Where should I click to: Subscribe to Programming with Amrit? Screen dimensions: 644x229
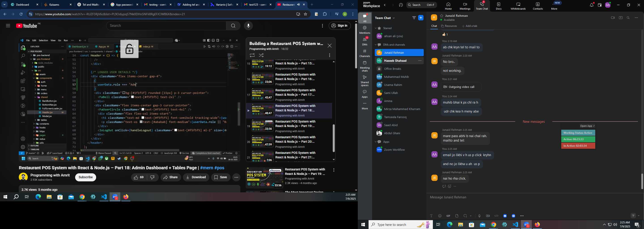[x=85, y=177]
